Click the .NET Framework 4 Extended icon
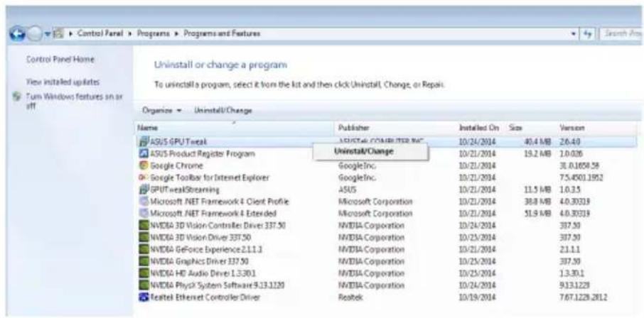 (144, 214)
